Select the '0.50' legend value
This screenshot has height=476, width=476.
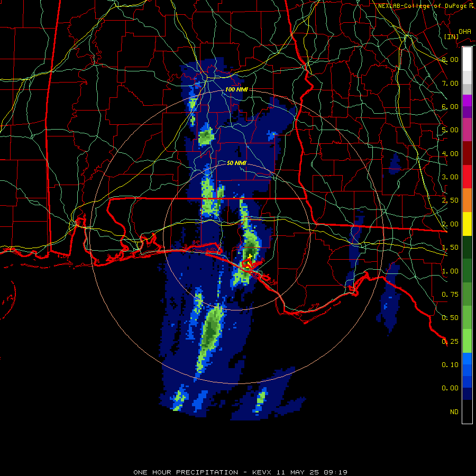pos(450,318)
